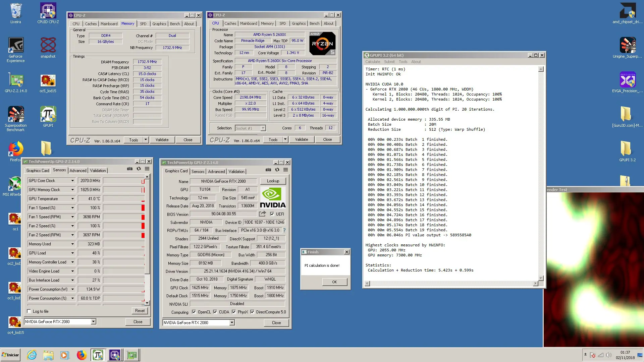The width and height of the screenshot is (644, 362).
Task: Toggle the DirectCompute 5.0 checkbox
Action: click(x=252, y=312)
